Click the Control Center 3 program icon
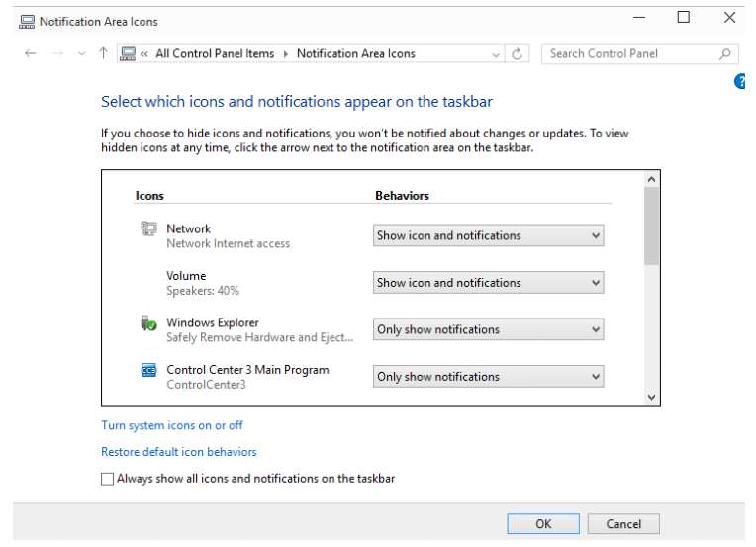 [x=148, y=371]
